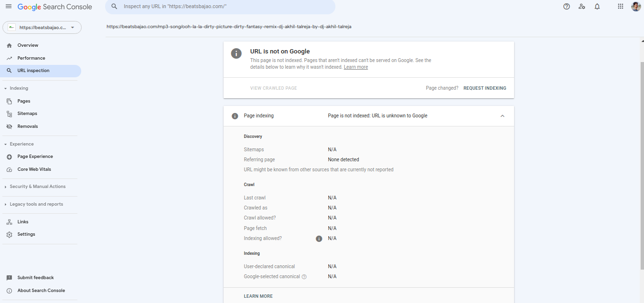The width and height of the screenshot is (644, 303).
Task: Click the vertical page scrollbar
Action: 642,165
